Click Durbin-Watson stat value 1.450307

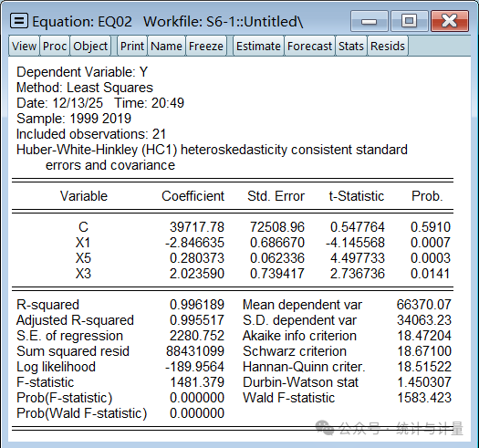[x=423, y=382]
